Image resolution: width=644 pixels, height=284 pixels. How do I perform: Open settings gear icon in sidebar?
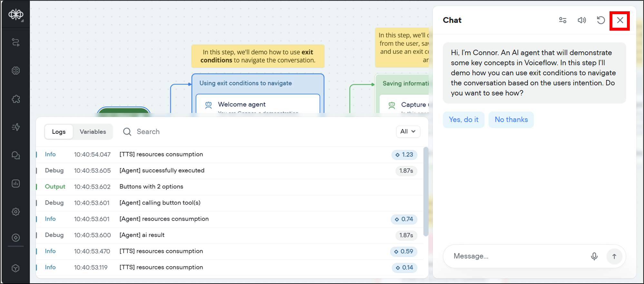click(16, 212)
